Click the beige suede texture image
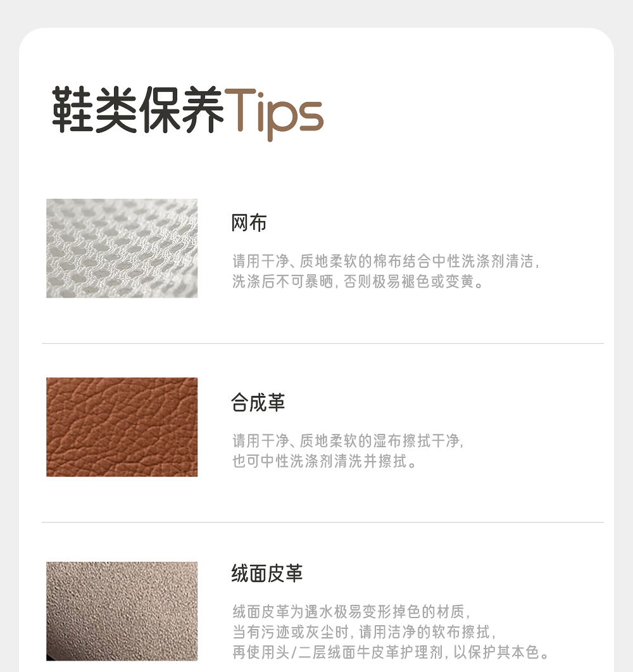Screen dimensions: 633x672 (122, 611)
